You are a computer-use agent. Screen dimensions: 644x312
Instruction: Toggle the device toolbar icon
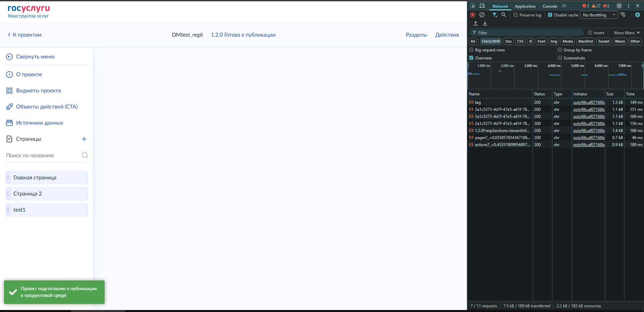(x=482, y=6)
